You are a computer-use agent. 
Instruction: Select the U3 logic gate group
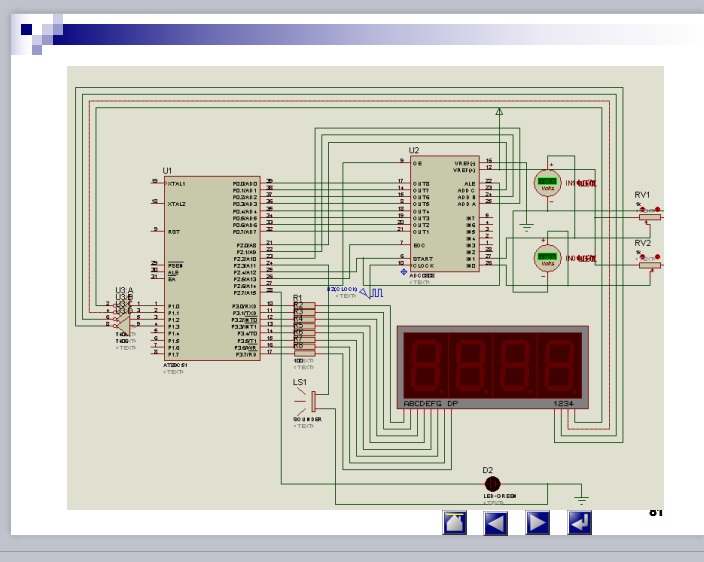(123, 310)
